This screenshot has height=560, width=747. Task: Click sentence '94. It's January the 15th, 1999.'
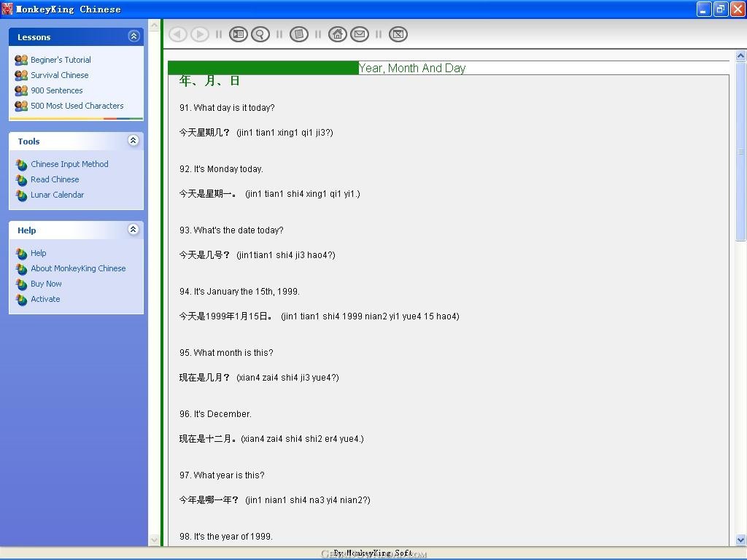(x=239, y=292)
